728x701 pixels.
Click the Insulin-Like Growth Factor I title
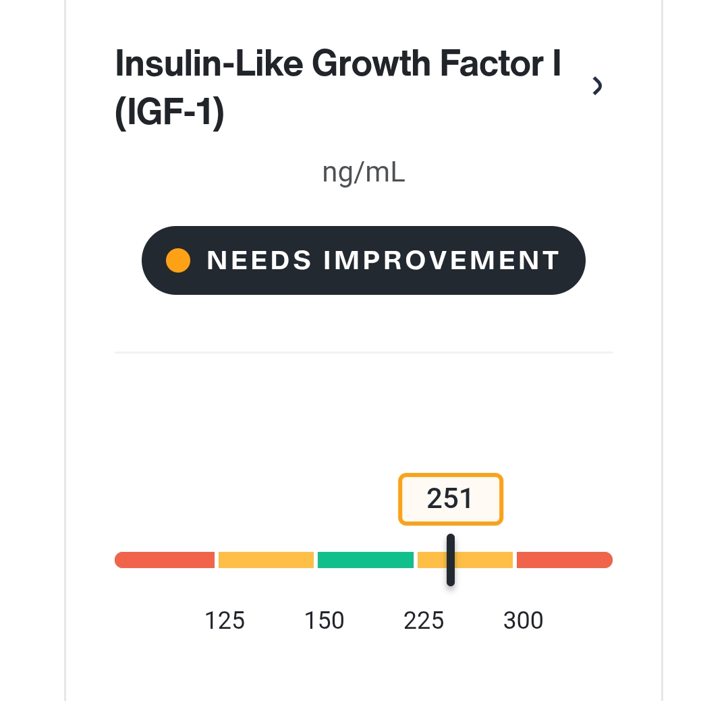tap(338, 87)
